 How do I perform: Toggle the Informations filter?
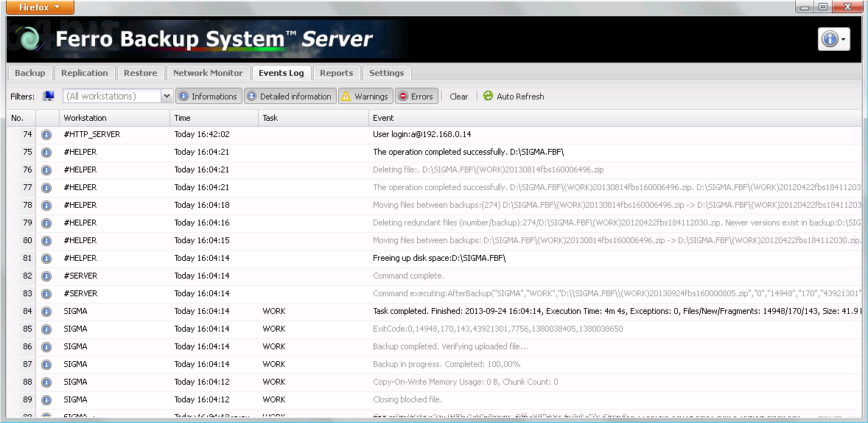tap(209, 97)
